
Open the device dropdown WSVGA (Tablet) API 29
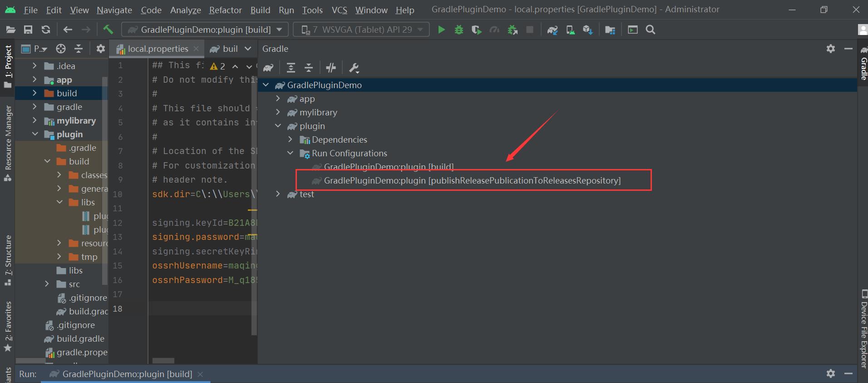361,30
